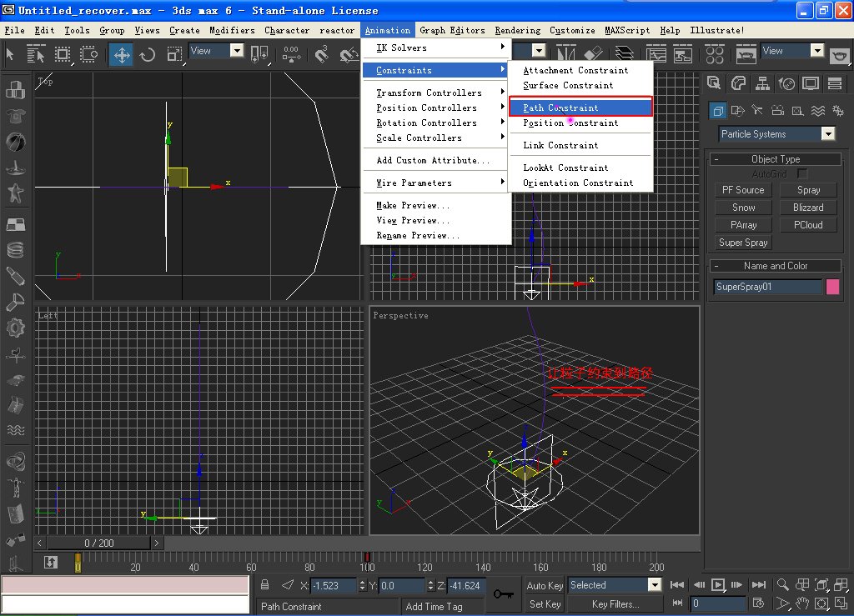This screenshot has height=616, width=854.
Task: Expand the IK Solvers submenu
Action: click(x=436, y=48)
